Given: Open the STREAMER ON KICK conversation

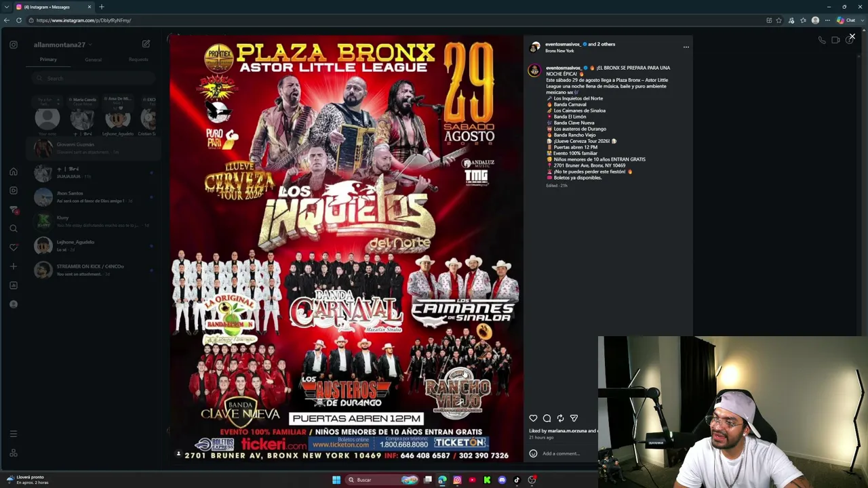Looking at the screenshot, I should 94,270.
